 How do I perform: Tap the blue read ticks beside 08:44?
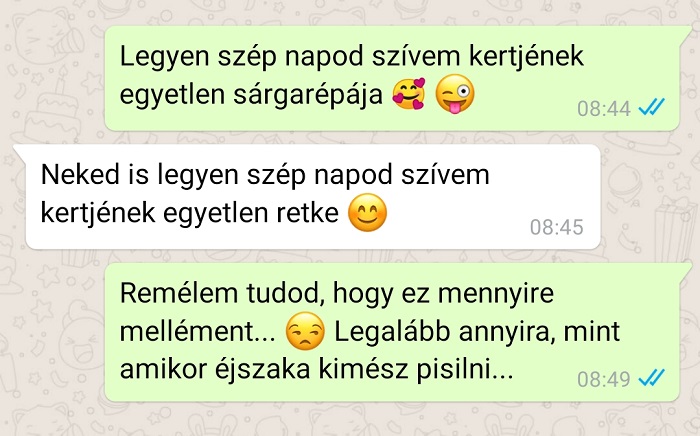[651, 107]
